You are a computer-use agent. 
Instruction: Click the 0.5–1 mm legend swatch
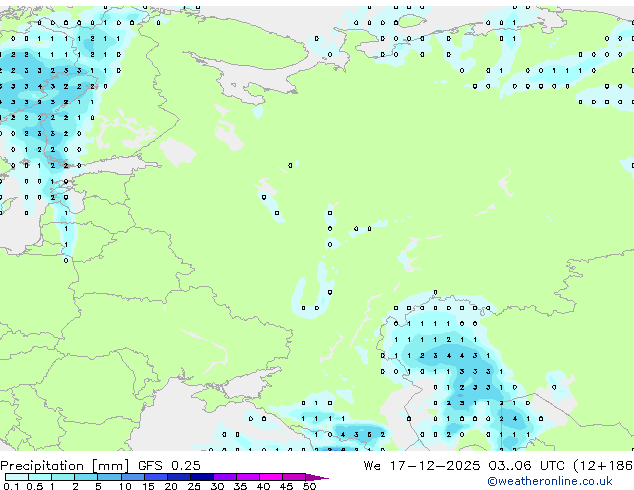pyautogui.click(x=40, y=477)
